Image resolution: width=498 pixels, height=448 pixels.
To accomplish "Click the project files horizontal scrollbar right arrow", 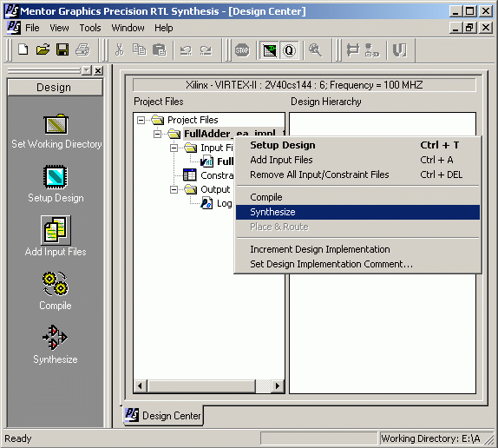I will [278, 386].
